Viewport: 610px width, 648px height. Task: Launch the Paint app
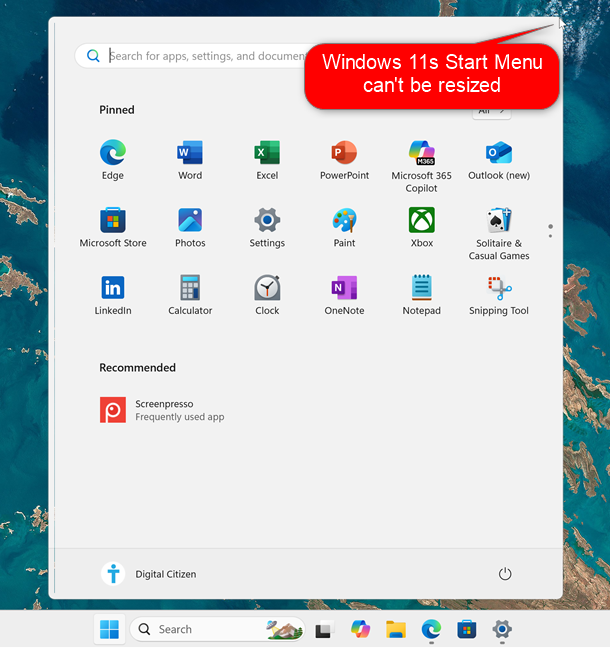coord(344,227)
